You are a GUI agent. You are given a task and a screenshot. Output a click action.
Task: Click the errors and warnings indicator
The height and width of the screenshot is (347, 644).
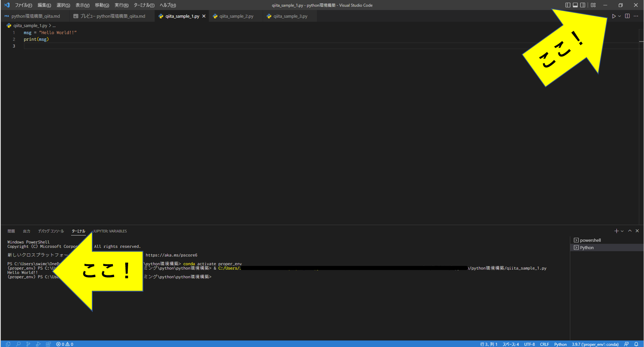[x=65, y=344]
